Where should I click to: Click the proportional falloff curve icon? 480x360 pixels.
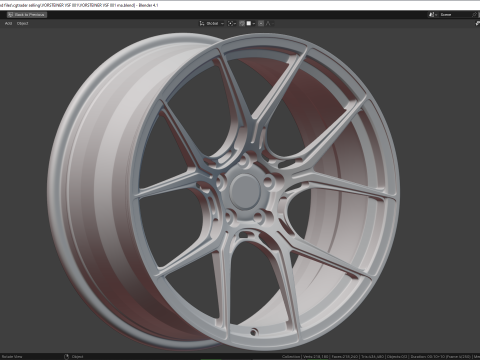[269, 23]
